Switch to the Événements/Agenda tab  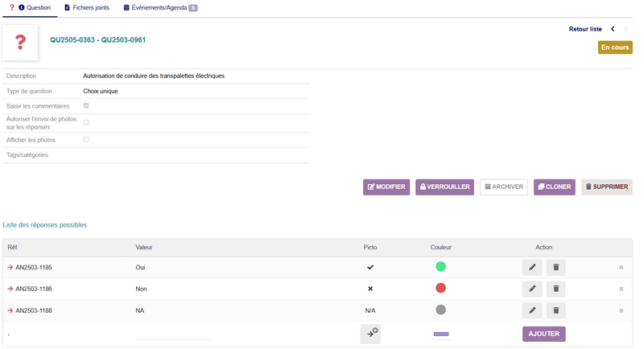click(x=160, y=8)
